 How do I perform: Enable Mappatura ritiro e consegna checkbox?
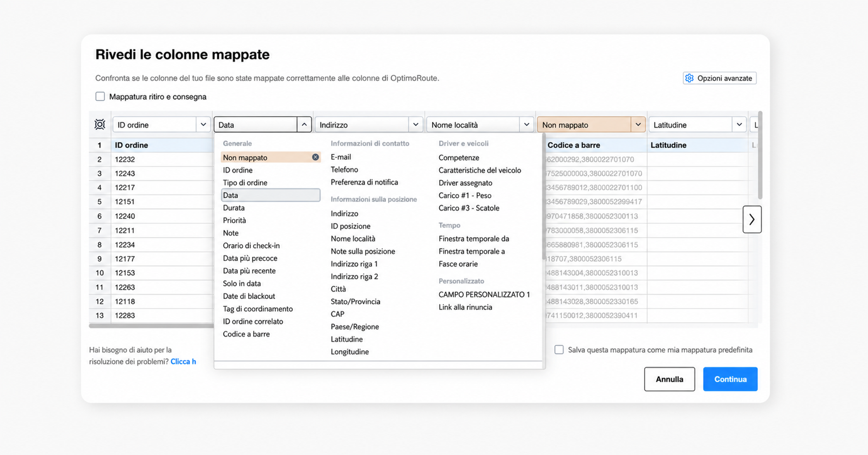[100, 96]
